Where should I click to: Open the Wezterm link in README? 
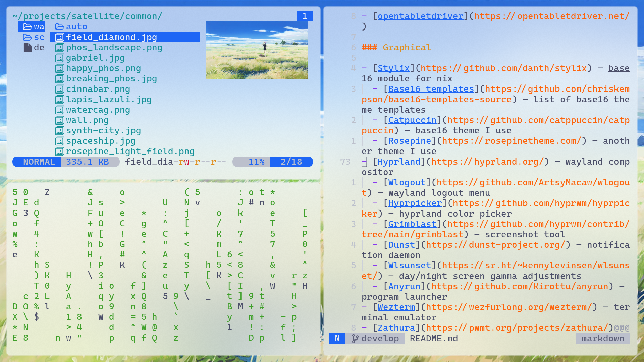pos(396,307)
